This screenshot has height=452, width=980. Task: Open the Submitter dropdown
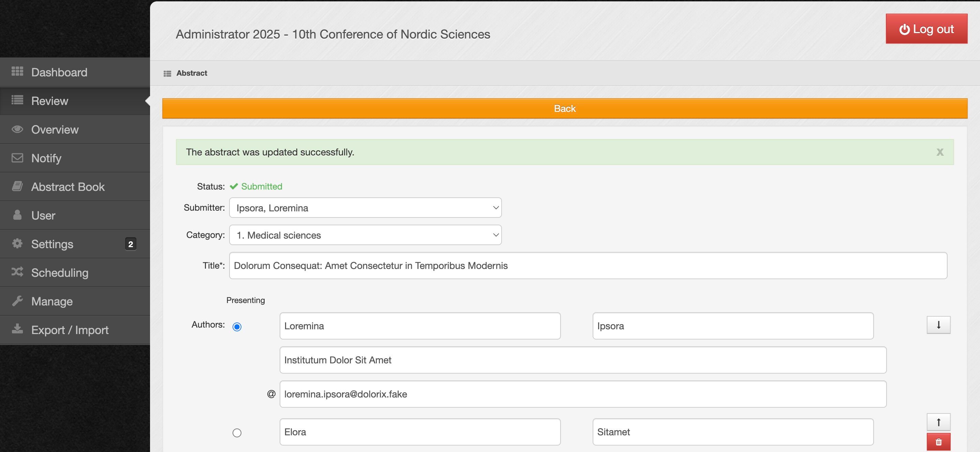(365, 208)
